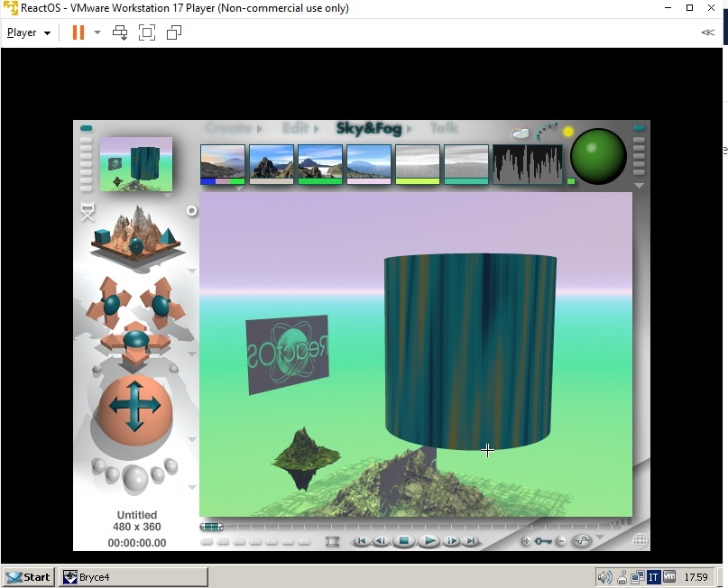
Task: Click the large orange camera trackball
Action: click(x=135, y=410)
